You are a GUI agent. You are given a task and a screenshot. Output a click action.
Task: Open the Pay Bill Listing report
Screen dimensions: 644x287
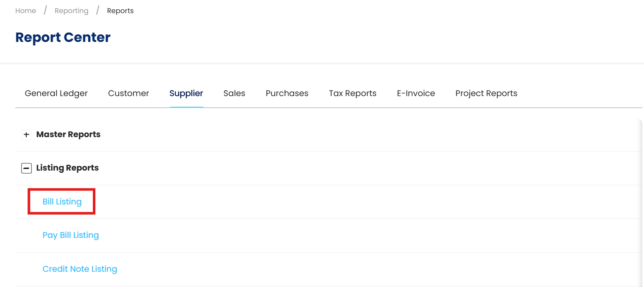tap(70, 235)
